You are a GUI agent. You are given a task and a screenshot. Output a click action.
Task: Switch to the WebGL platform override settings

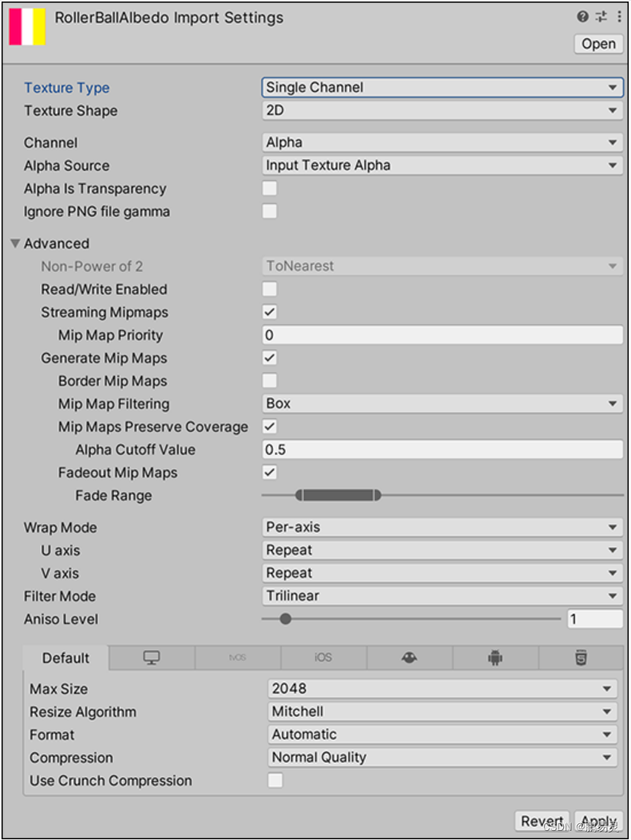coord(581,658)
